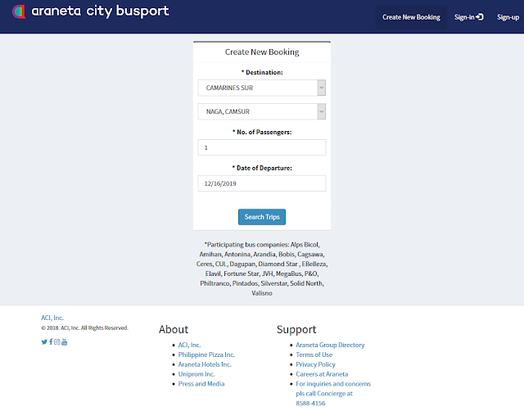Screen dimensions: 524x420
Task: Open the inquiries and concerns Concierge link
Action: [333, 393]
